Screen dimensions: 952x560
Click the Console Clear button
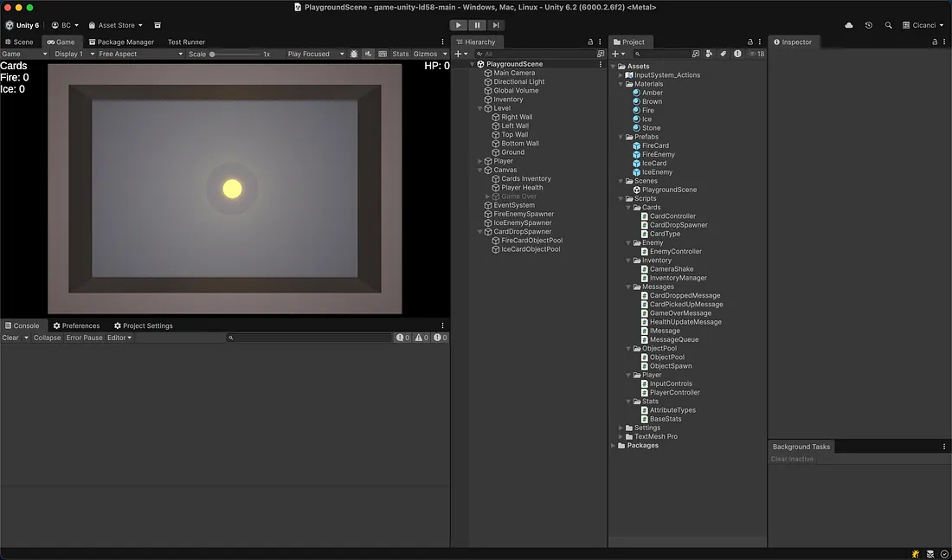pos(10,338)
